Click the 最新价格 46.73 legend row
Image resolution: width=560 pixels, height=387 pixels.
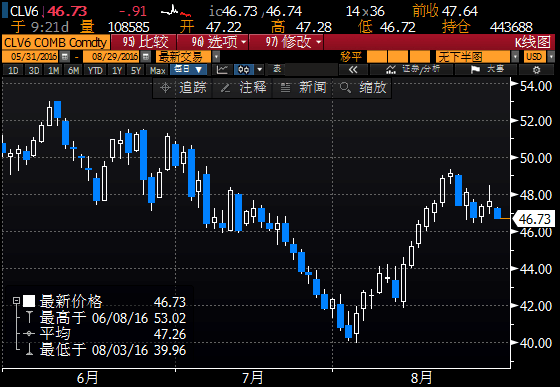click(105, 302)
